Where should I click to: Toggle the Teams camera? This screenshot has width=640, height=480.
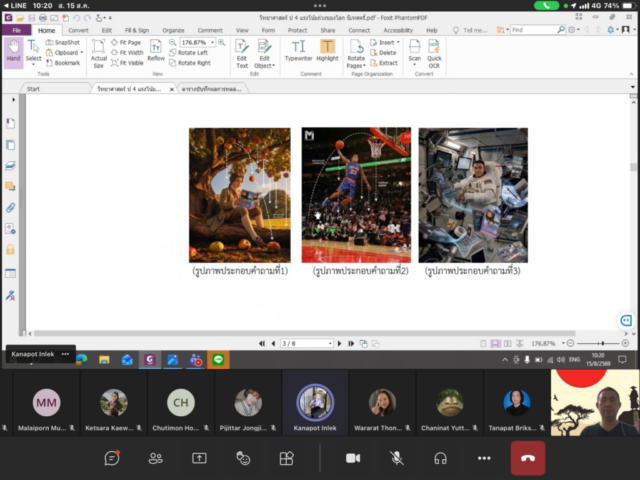[353, 458]
